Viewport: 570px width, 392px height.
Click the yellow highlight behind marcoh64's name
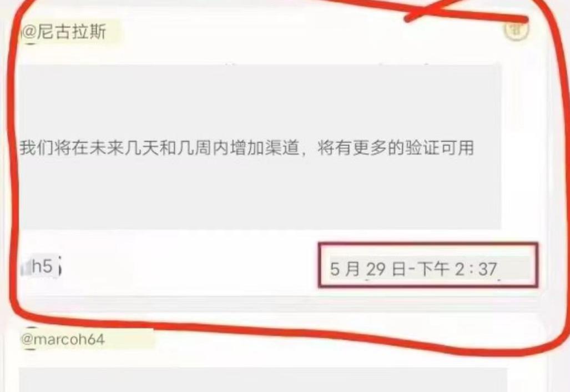click(87, 339)
